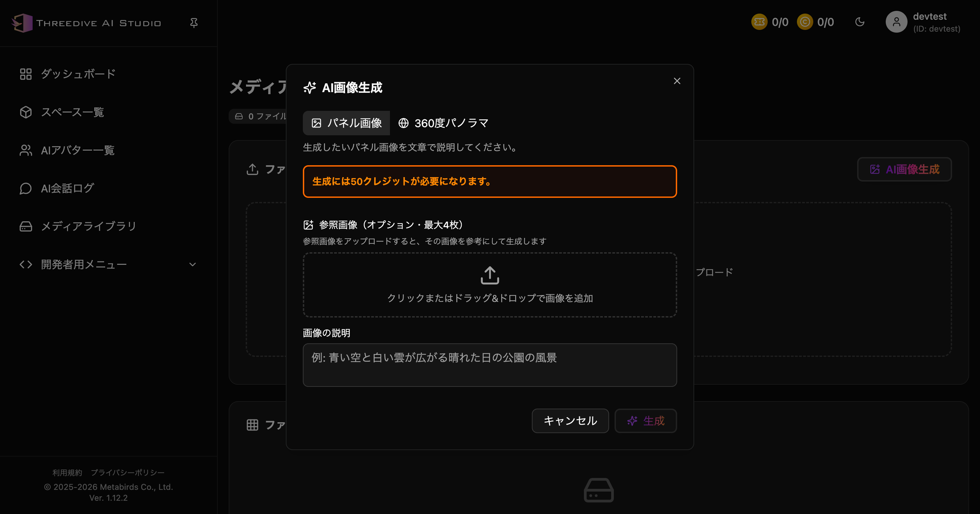The image size is (980, 514).
Task: Click the 0 ファイル count badge
Action: [260, 116]
